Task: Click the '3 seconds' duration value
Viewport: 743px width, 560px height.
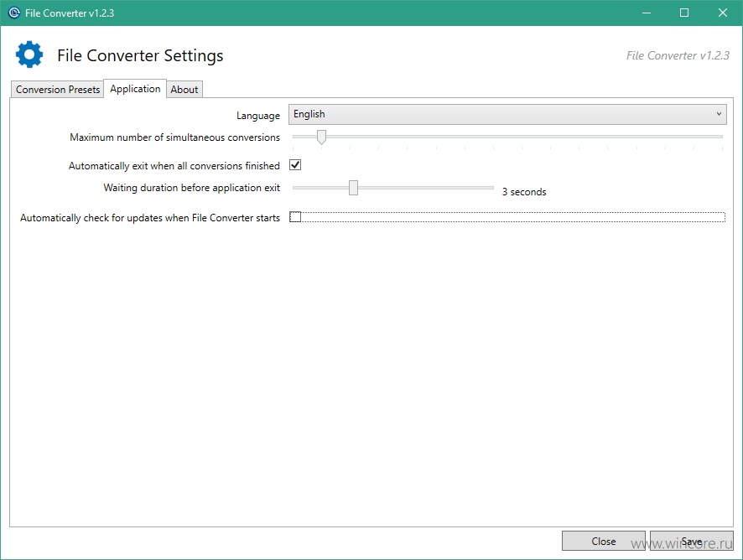Action: click(x=524, y=192)
